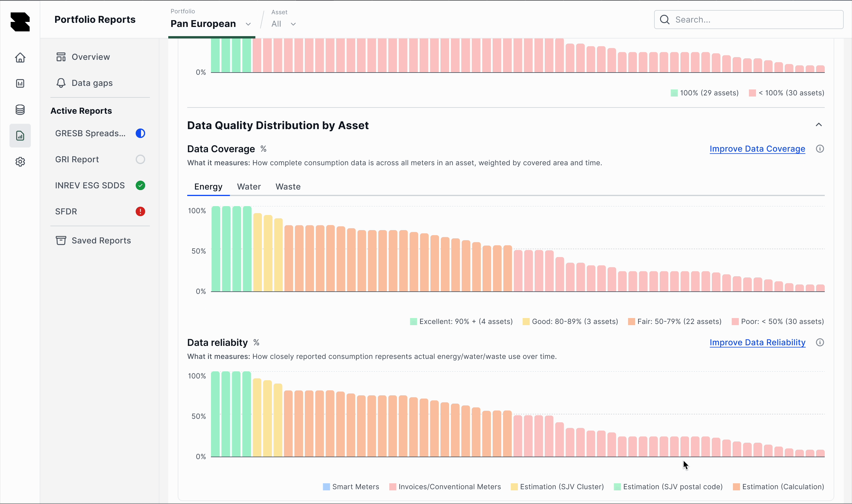Viewport: 852px width, 504px height.
Task: Click Poor: < 50% legend swatch
Action: pyautogui.click(x=735, y=322)
